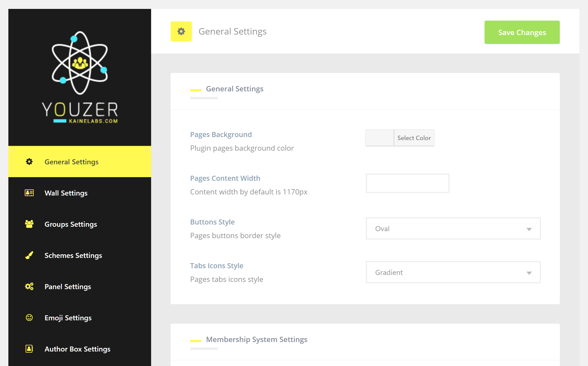
Task: Click the Groups Settings people icon
Action: [29, 224]
